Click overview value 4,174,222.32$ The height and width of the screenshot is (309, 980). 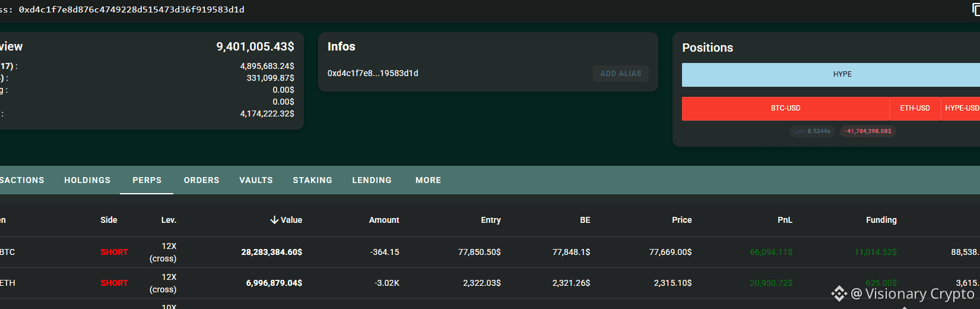[x=267, y=113]
